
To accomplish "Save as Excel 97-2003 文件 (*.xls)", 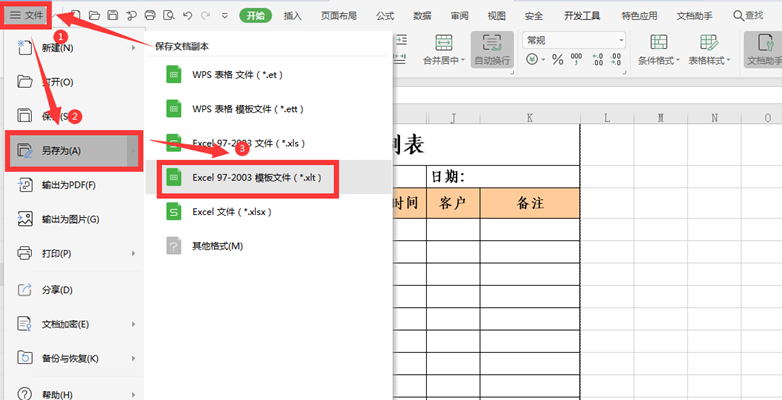I will 268,143.
